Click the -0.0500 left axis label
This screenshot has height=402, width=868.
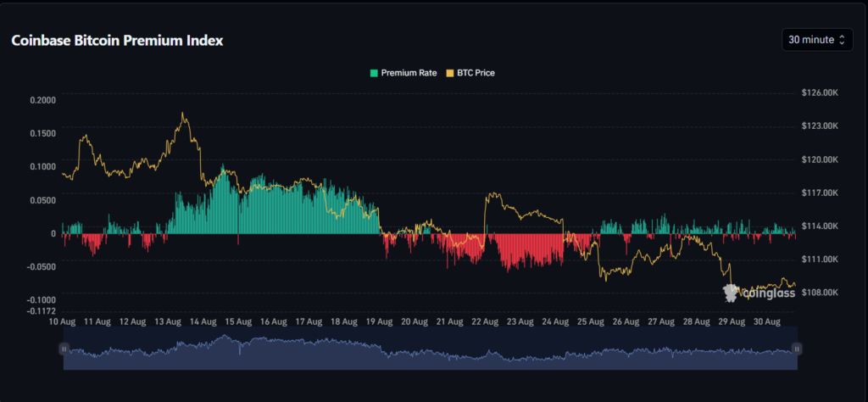pos(42,266)
